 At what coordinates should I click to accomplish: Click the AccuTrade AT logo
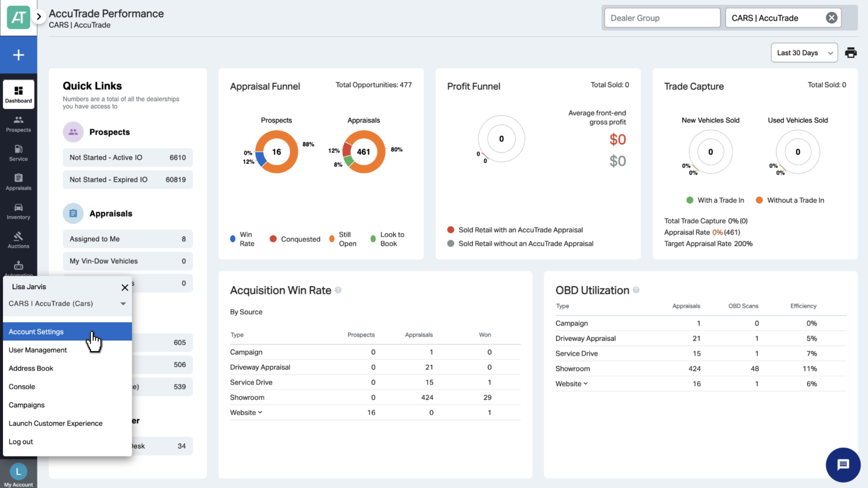click(18, 17)
